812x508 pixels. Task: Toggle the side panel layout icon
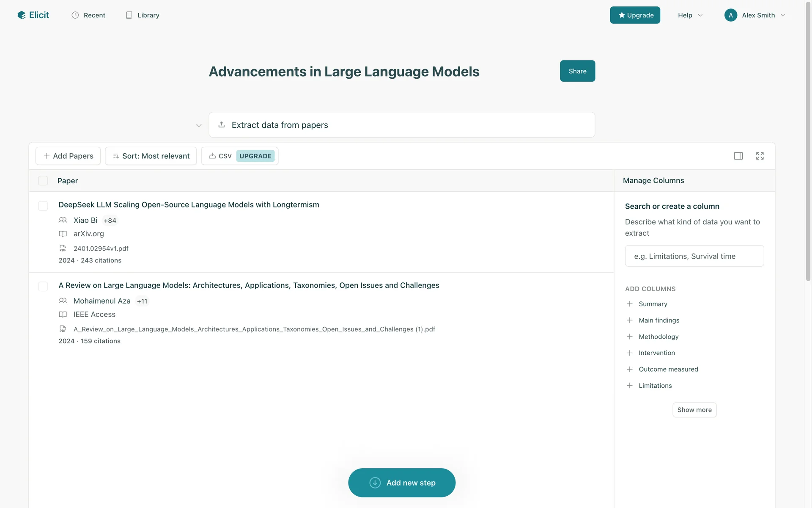[738, 156]
